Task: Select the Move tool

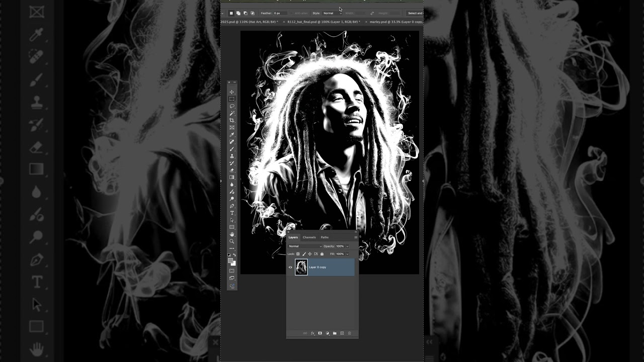Action: point(232,92)
